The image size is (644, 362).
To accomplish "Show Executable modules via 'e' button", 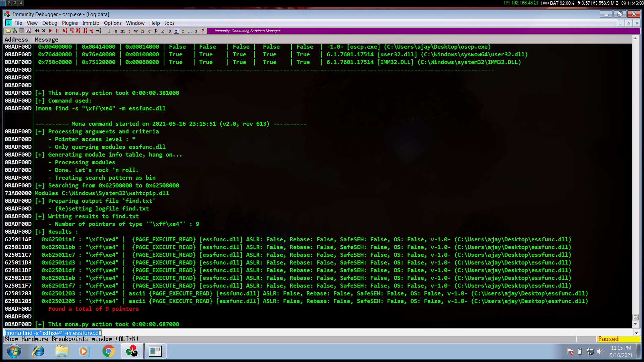I will pos(116,31).
